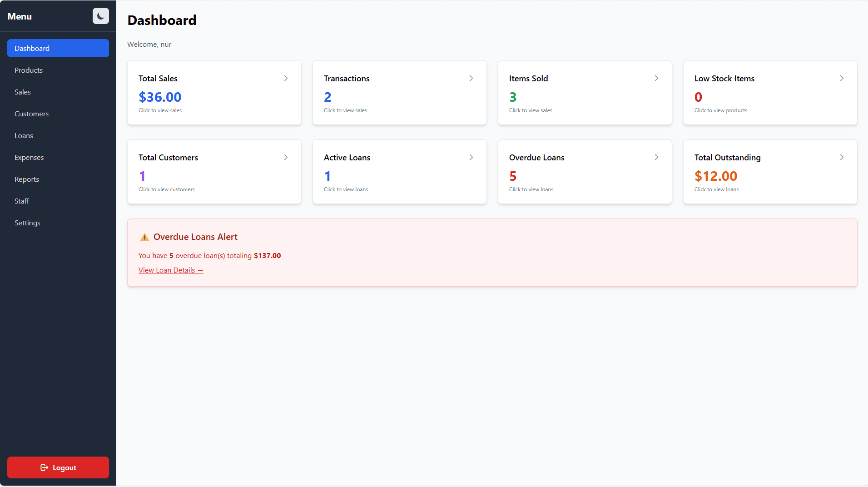Click the $12.00 outstanding amount
The height and width of the screenshot is (487, 868).
pyautogui.click(x=716, y=176)
